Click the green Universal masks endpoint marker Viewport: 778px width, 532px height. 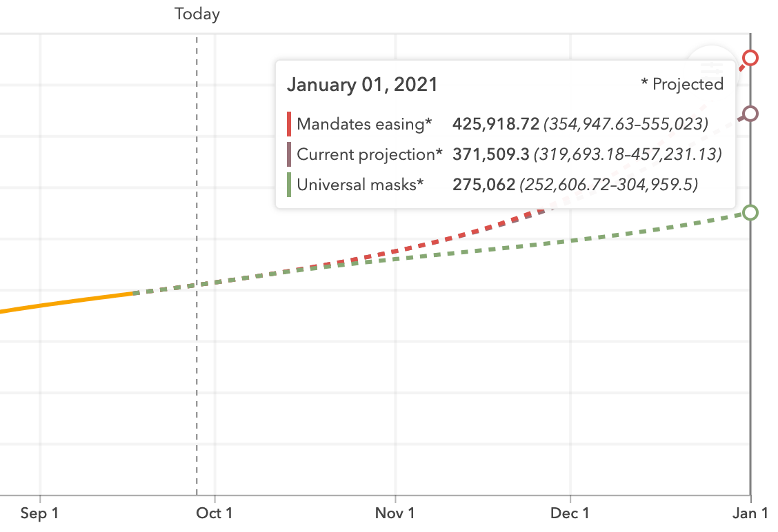click(750, 212)
